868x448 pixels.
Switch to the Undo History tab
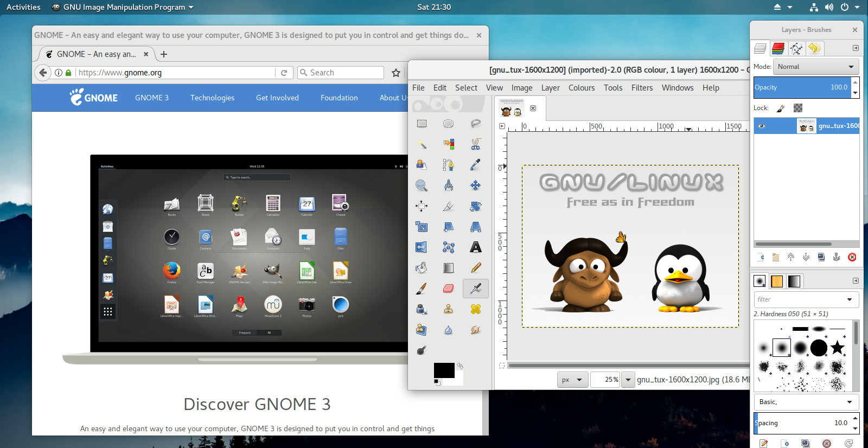click(814, 48)
